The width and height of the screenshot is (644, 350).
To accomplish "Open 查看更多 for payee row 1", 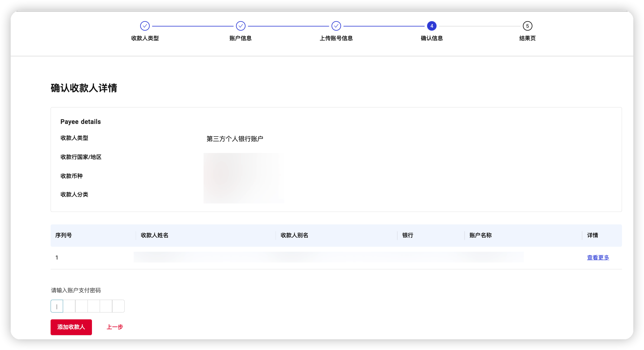I will tap(598, 257).
